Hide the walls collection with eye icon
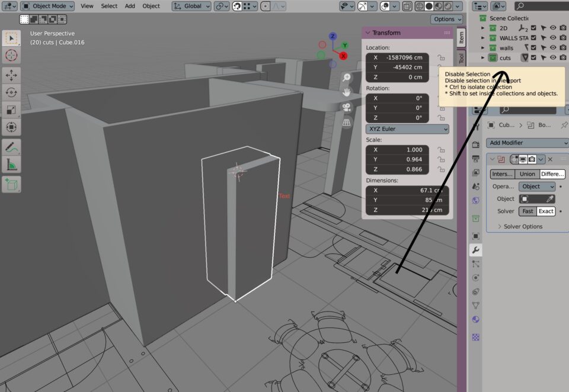Image resolution: width=569 pixels, height=392 pixels. [553, 47]
